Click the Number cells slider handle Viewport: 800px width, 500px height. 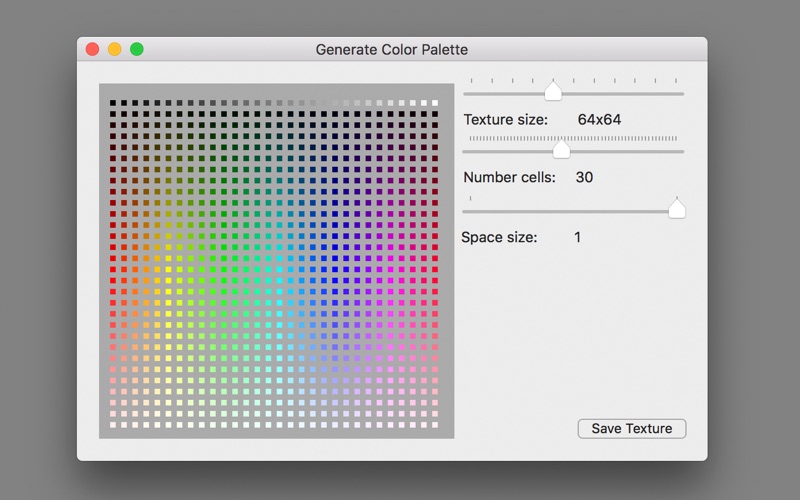point(561,150)
